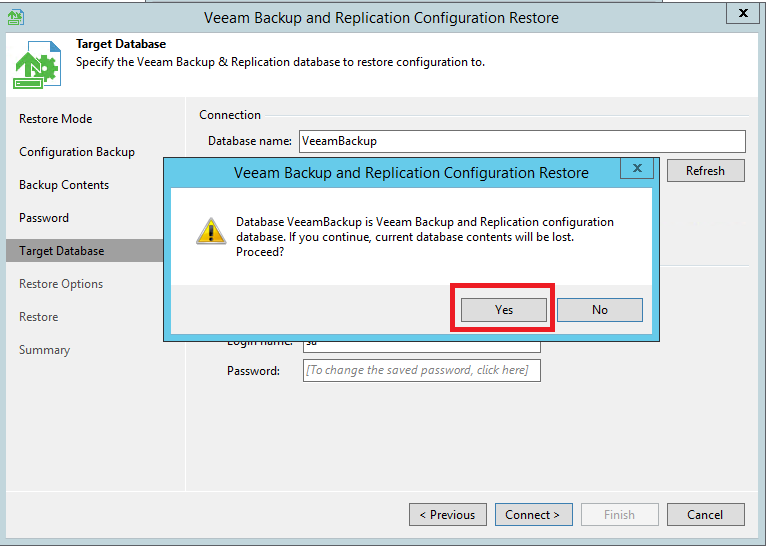Click Yes in the confirmation dialog

pos(504,310)
